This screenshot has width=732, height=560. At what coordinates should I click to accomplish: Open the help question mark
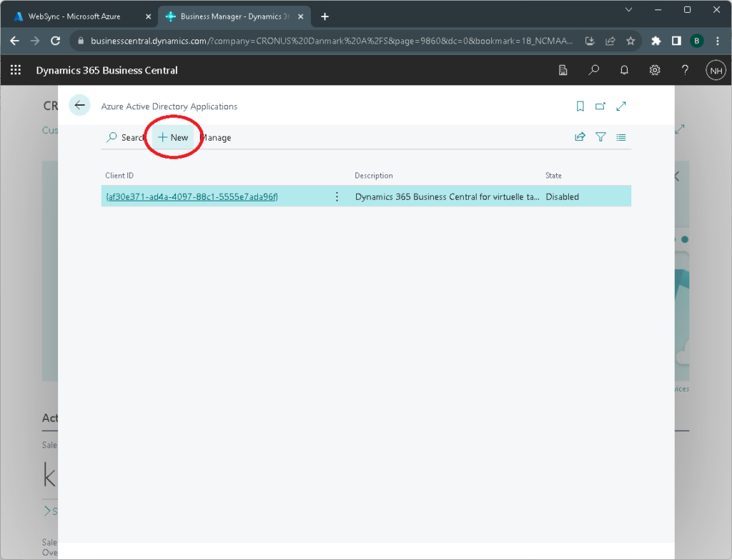[685, 70]
